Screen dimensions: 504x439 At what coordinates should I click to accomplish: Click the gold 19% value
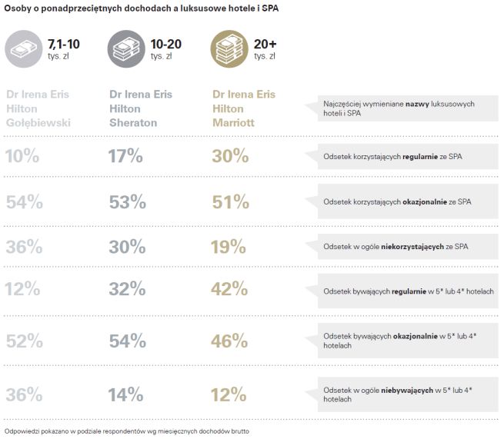coord(229,247)
